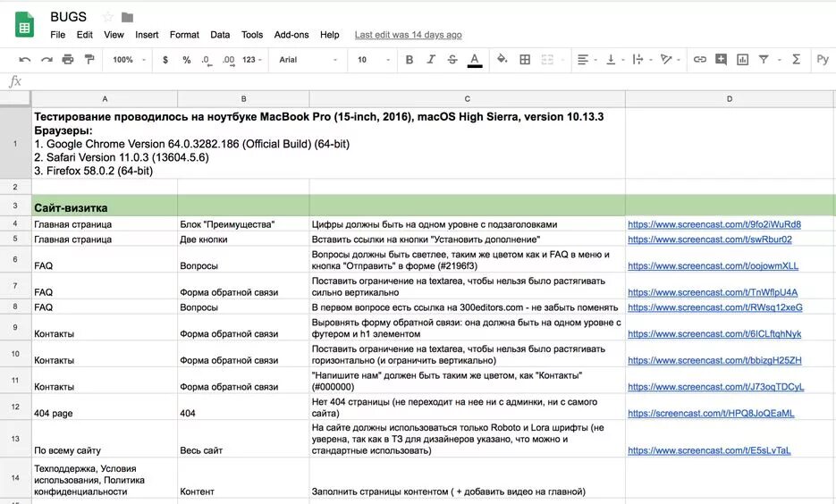Open Merge cells dropdown arrow
Viewport: 836px width, 504px height.
tap(563, 60)
